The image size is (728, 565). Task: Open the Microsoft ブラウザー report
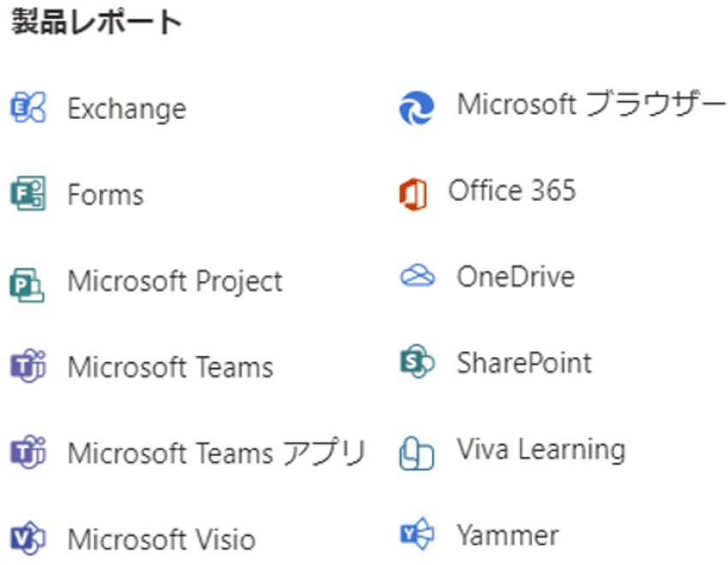(x=591, y=104)
